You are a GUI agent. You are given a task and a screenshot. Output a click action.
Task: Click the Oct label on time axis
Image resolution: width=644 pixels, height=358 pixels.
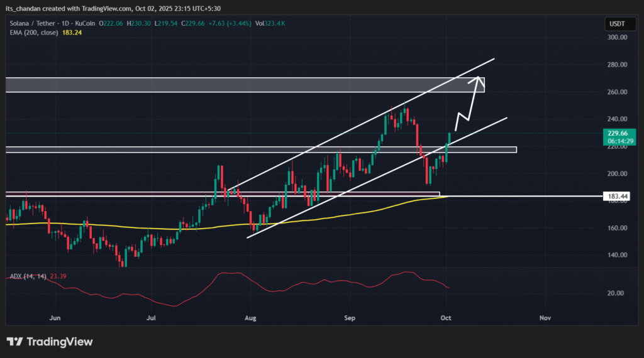446,318
